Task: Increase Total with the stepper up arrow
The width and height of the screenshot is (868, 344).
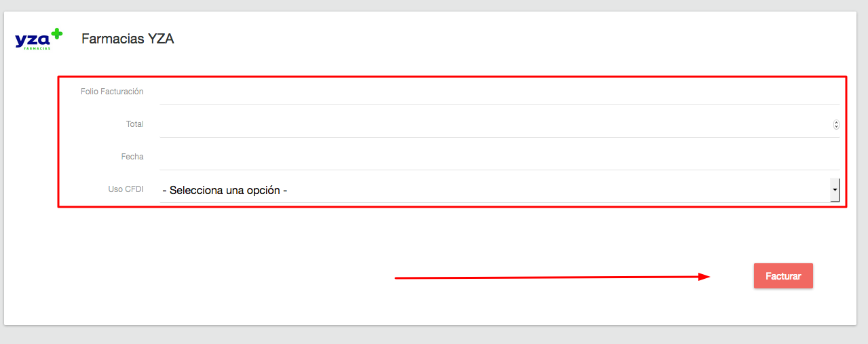Action: coord(836,122)
